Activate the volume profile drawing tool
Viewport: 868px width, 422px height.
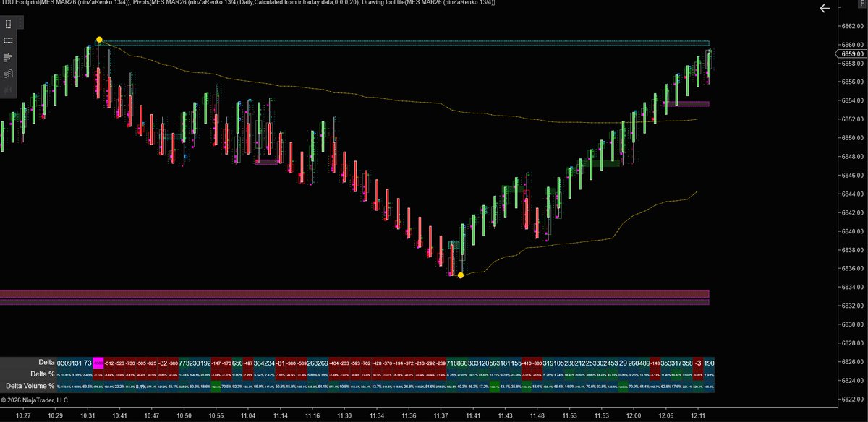pyautogui.click(x=8, y=57)
